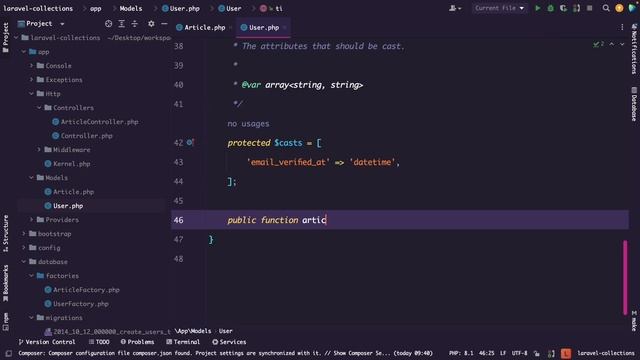
Task: Click the orange update notification icon
Action: [619, 8]
